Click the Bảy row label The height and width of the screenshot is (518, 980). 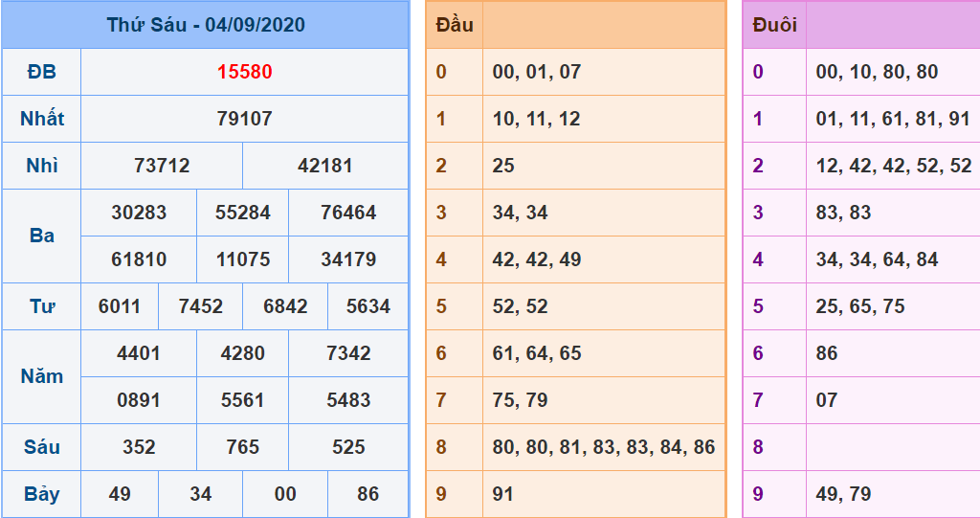pos(41,494)
